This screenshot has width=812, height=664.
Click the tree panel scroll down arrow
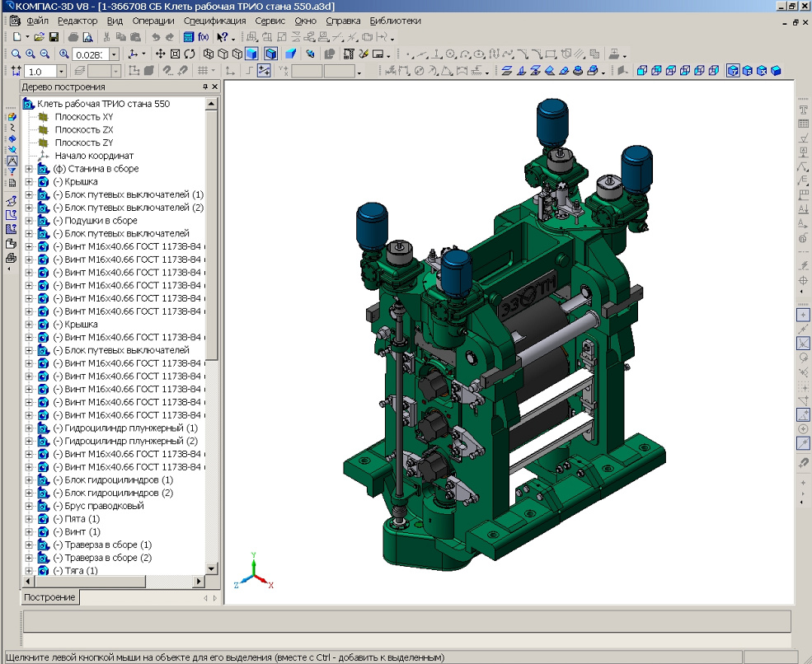(211, 569)
